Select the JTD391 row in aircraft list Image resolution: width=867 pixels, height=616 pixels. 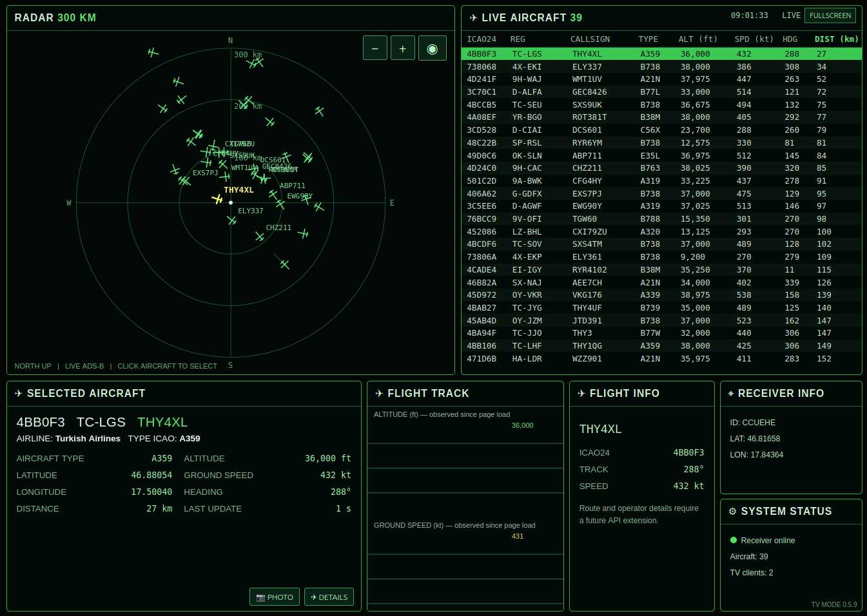(x=661, y=321)
